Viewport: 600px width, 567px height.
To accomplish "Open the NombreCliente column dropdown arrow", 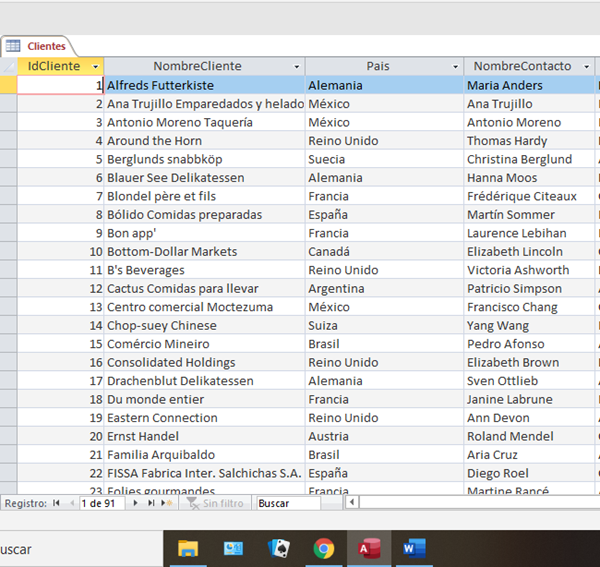I will [296, 67].
